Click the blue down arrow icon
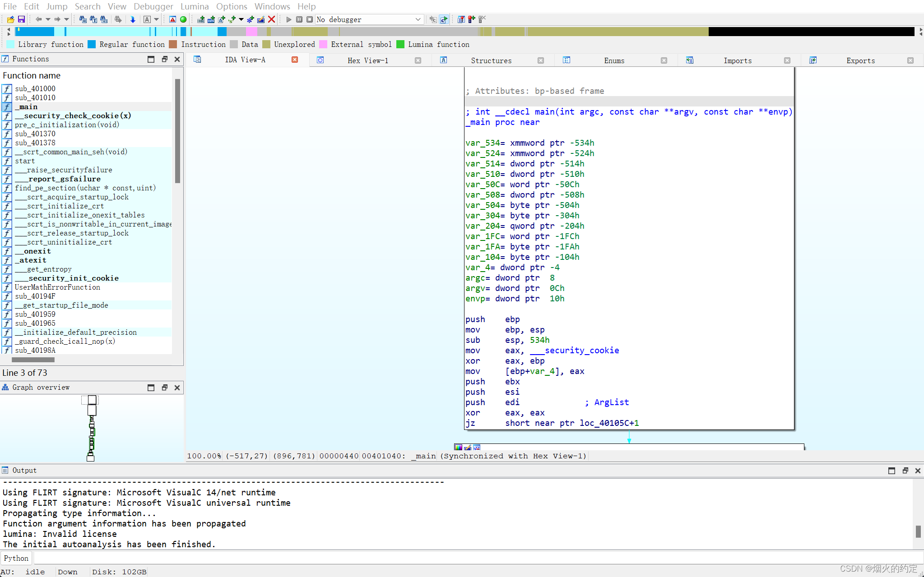The height and width of the screenshot is (577, 924). [133, 19]
